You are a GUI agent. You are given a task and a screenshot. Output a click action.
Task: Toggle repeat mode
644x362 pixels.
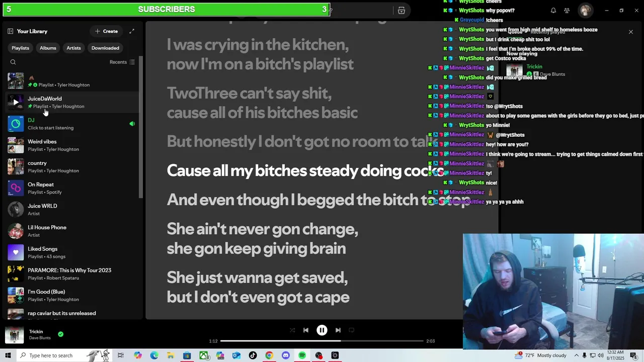352,330
